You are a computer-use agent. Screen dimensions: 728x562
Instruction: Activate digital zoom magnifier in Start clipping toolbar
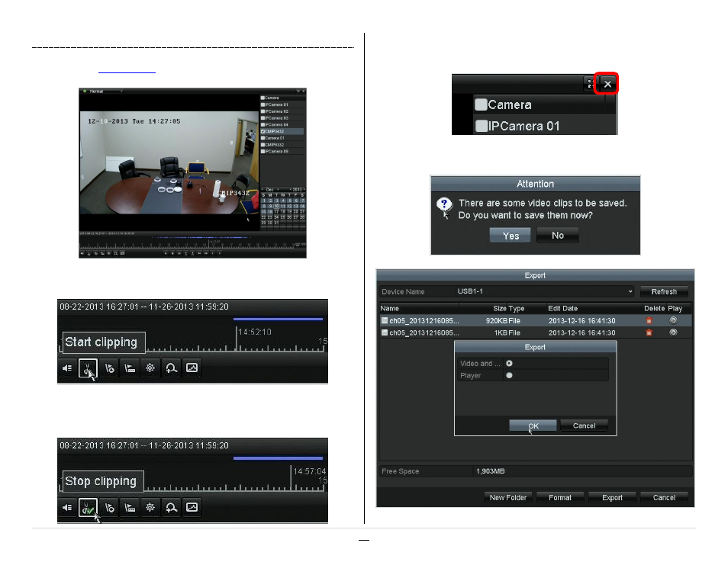tap(171, 368)
